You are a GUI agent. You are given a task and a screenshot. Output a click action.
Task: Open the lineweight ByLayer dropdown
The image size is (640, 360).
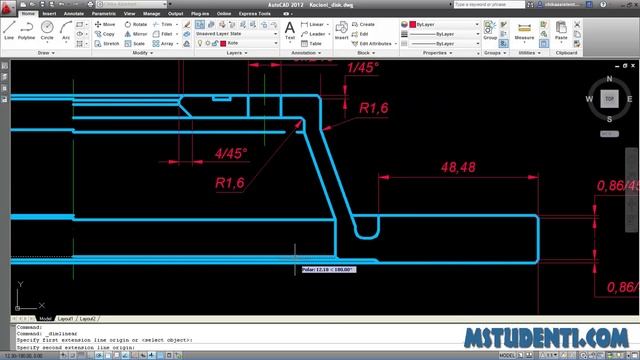(x=445, y=34)
